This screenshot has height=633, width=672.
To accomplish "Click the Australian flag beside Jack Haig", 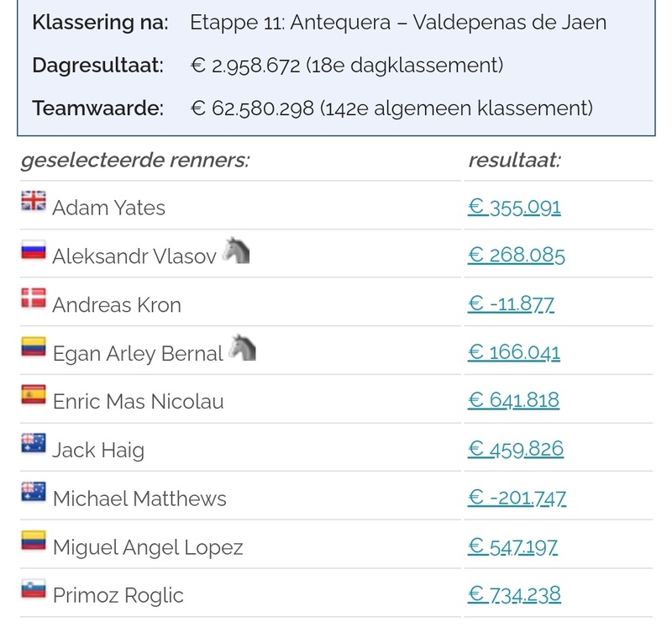I will coord(34,445).
